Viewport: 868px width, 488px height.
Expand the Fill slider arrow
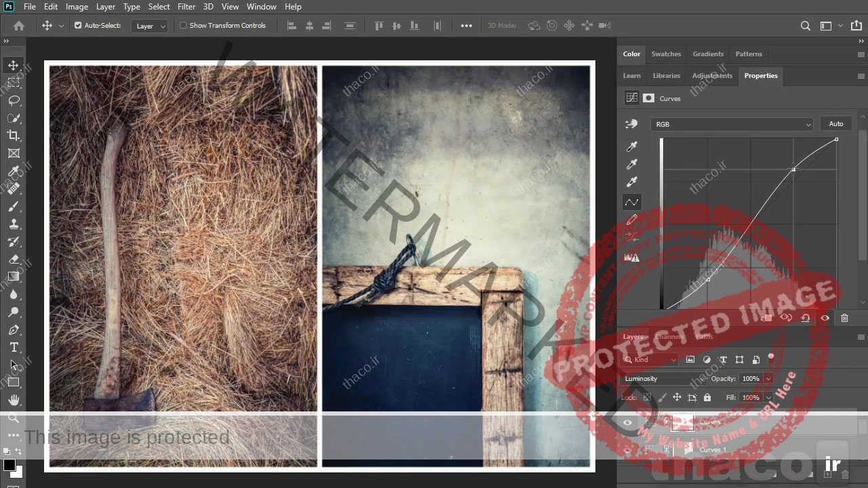(x=768, y=398)
